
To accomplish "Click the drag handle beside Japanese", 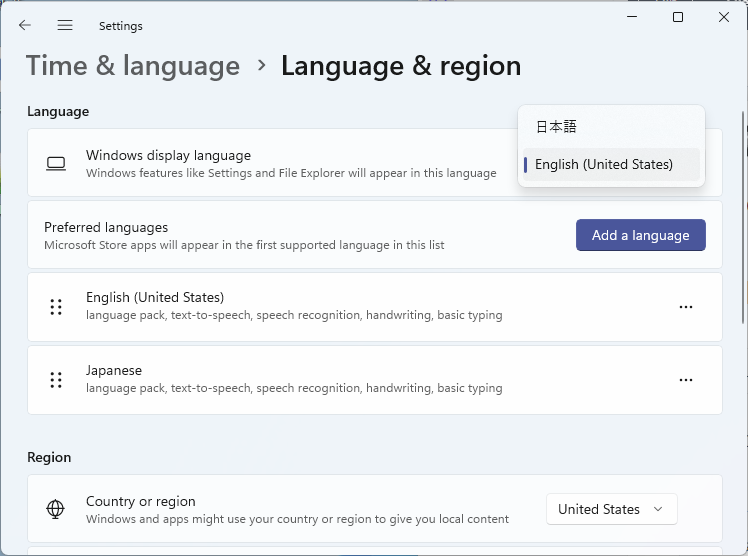I will pyautogui.click(x=56, y=380).
